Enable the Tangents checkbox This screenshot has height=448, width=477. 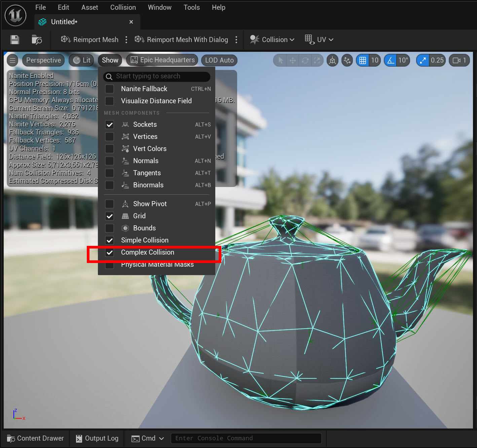109,173
